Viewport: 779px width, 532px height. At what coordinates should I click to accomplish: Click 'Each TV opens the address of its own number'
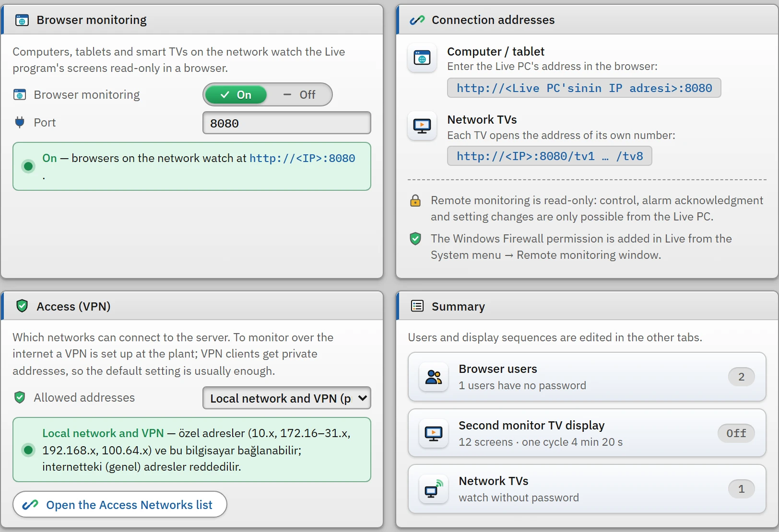pyautogui.click(x=561, y=136)
